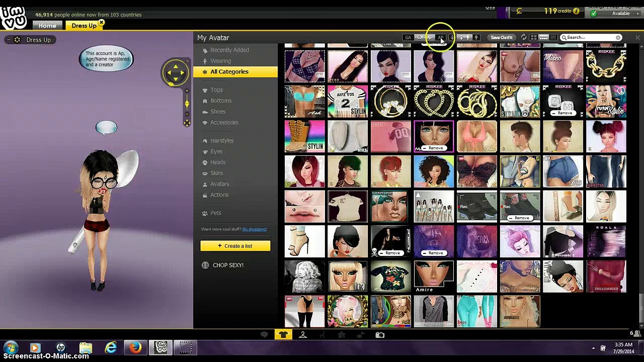Clear the search box with the X icon
The image size is (644, 362).
click(618, 37)
